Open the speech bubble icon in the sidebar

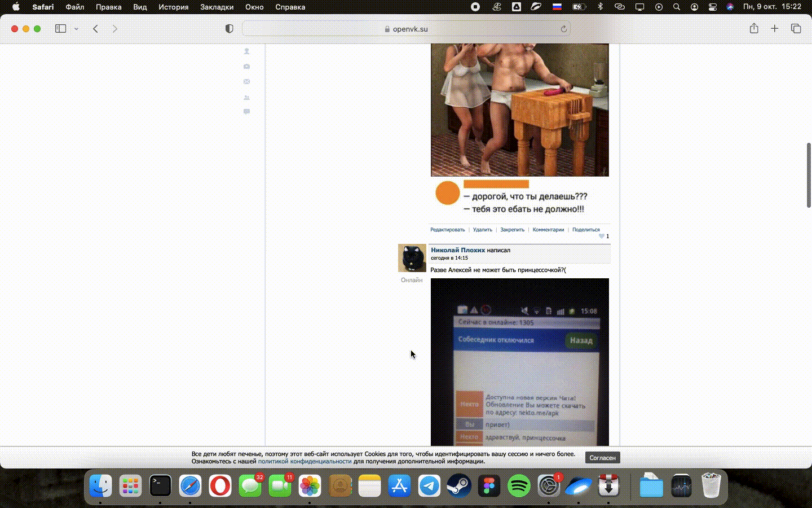[246, 112]
